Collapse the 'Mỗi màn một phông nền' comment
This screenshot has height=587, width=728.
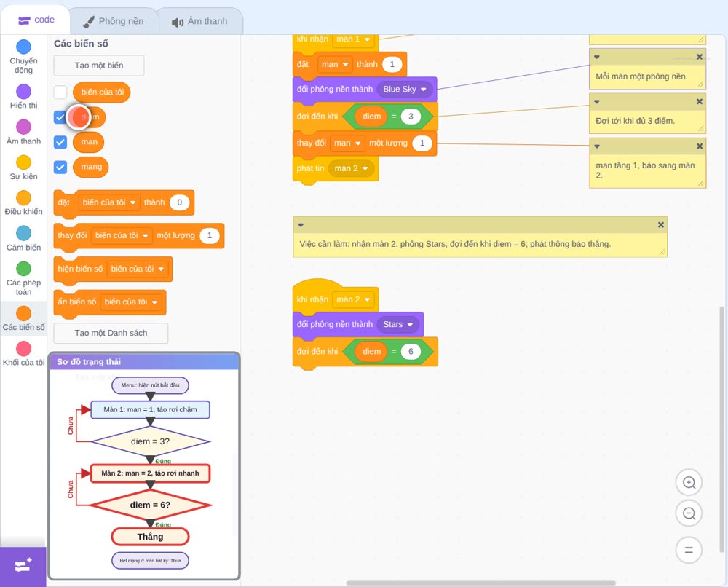(597, 57)
